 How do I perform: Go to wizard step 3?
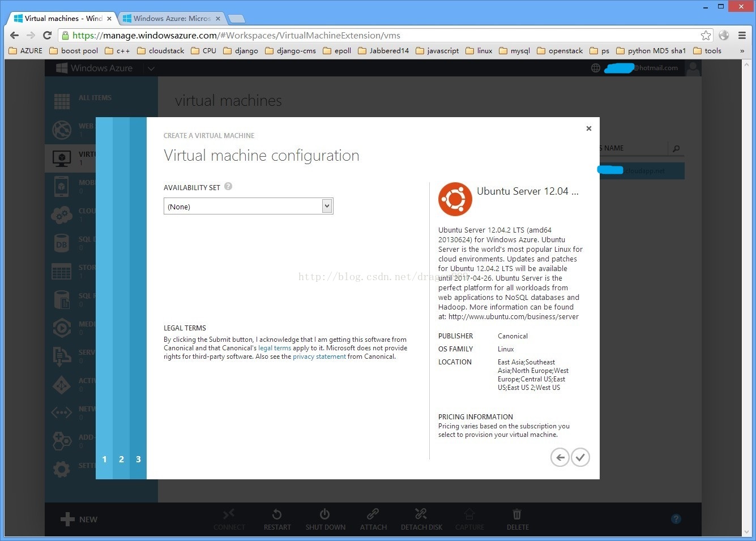[x=138, y=459]
